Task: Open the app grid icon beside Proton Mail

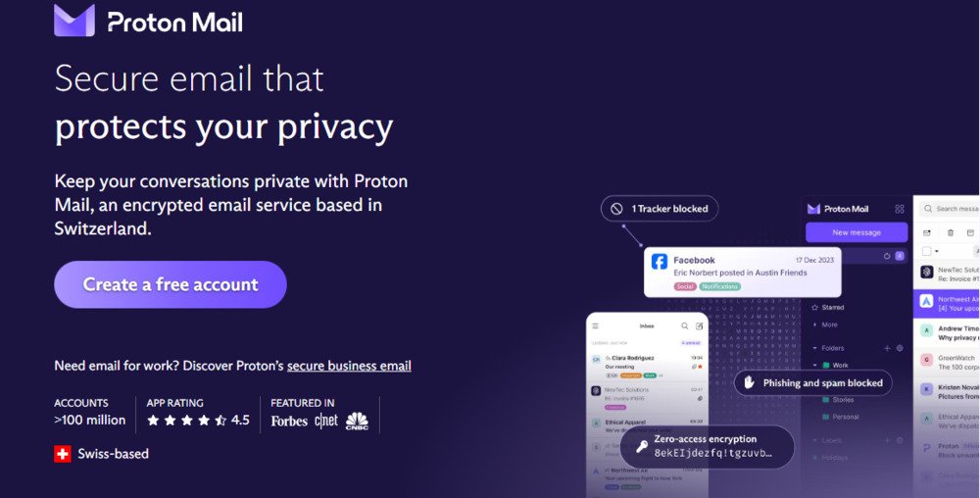Action: 900,209
